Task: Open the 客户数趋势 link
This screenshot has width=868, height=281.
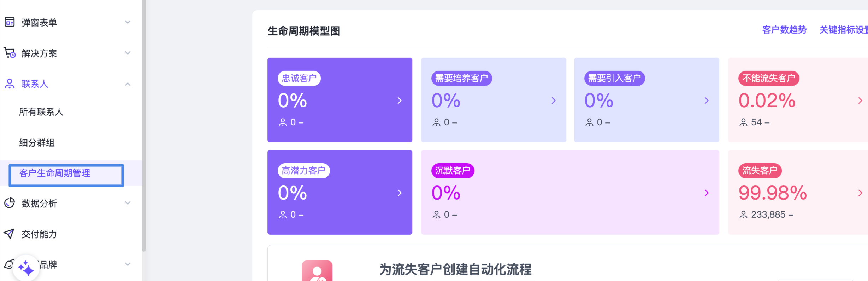Action: 784,30
